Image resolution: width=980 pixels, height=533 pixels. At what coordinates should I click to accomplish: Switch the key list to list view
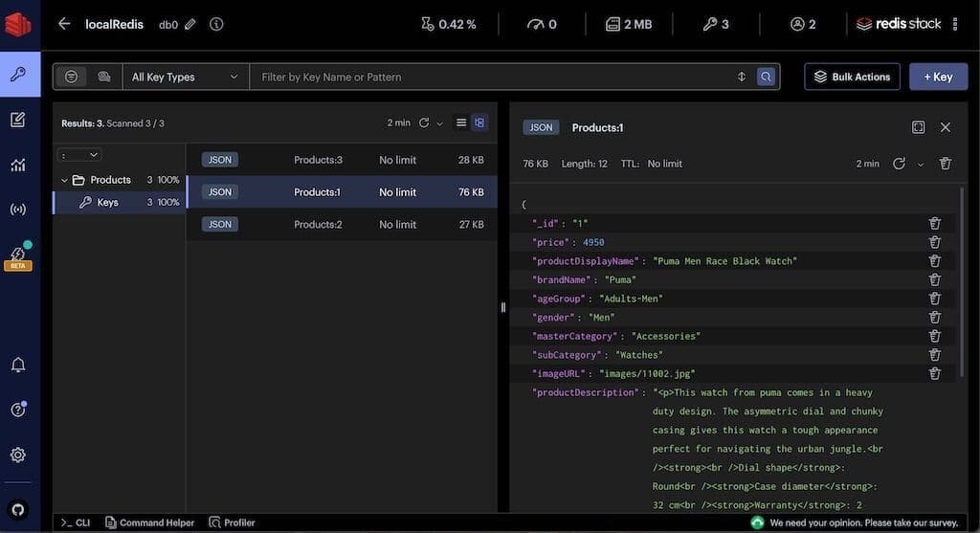tap(461, 122)
